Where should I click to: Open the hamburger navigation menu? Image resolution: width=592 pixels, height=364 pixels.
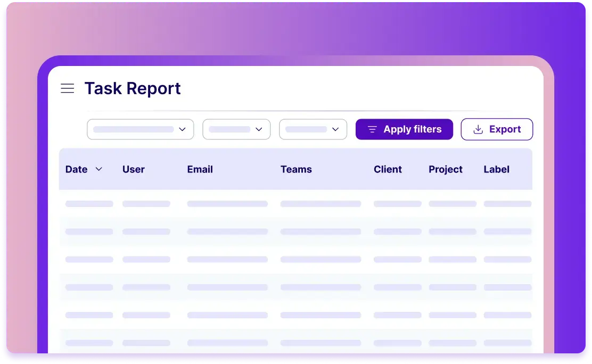click(x=68, y=88)
